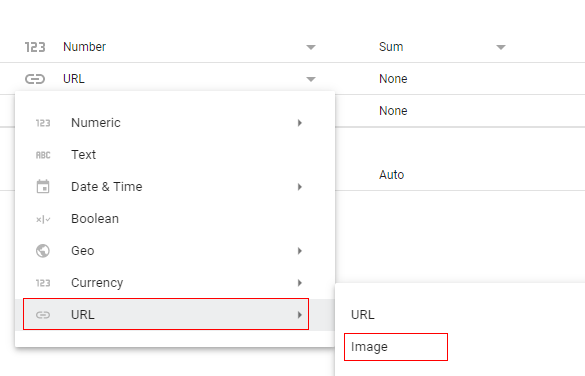Viewport: 585px width, 376px height.
Task: Click the Number field type label
Action: [x=85, y=47]
